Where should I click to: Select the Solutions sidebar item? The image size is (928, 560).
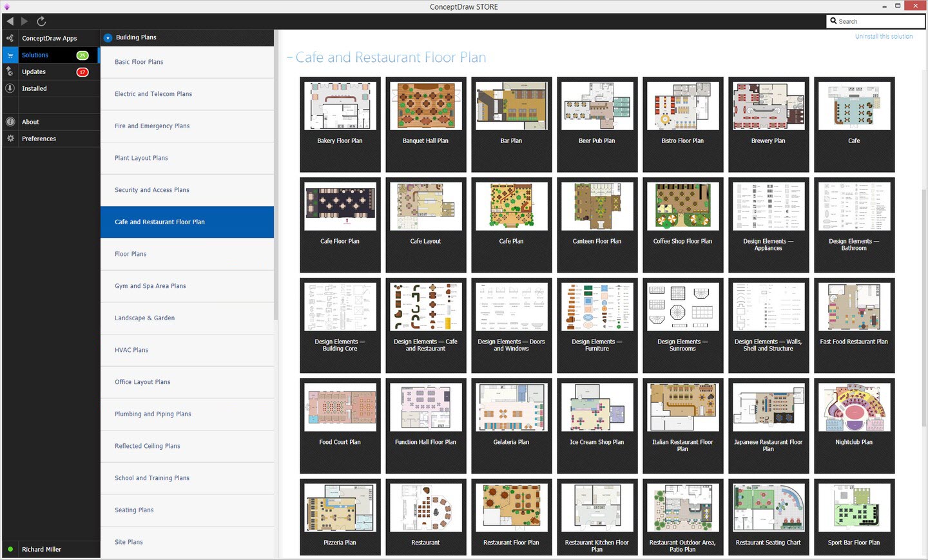[x=51, y=55]
